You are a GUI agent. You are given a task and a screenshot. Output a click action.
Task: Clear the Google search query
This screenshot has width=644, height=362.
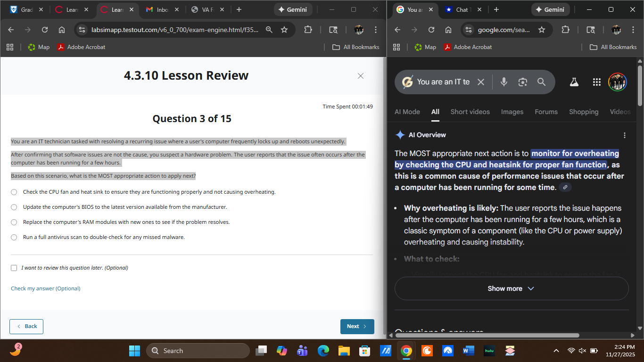point(481,82)
